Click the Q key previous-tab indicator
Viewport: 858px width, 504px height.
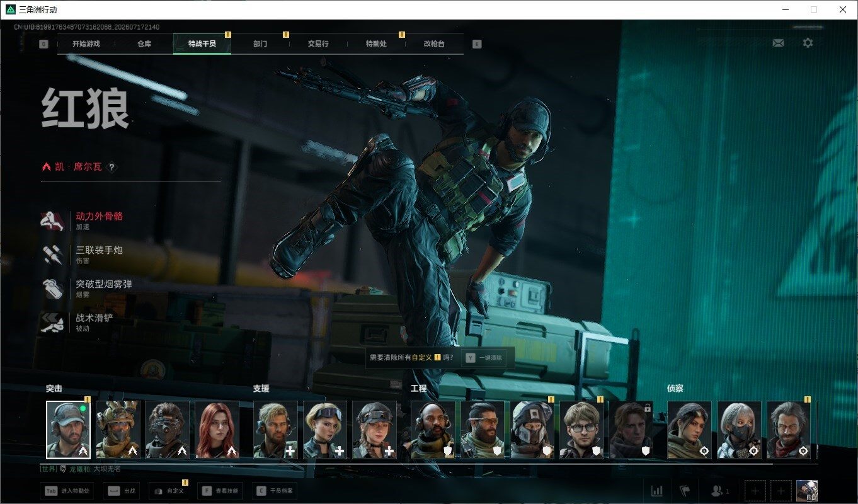click(43, 44)
